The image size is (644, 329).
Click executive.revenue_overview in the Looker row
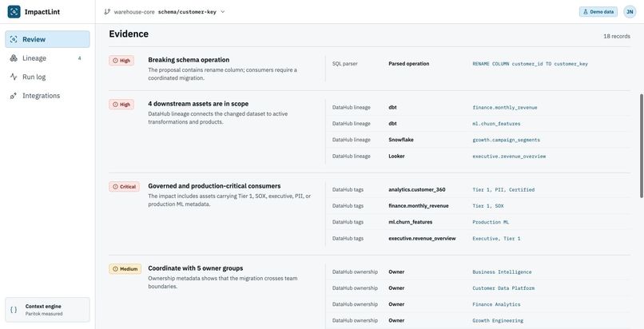tap(509, 157)
